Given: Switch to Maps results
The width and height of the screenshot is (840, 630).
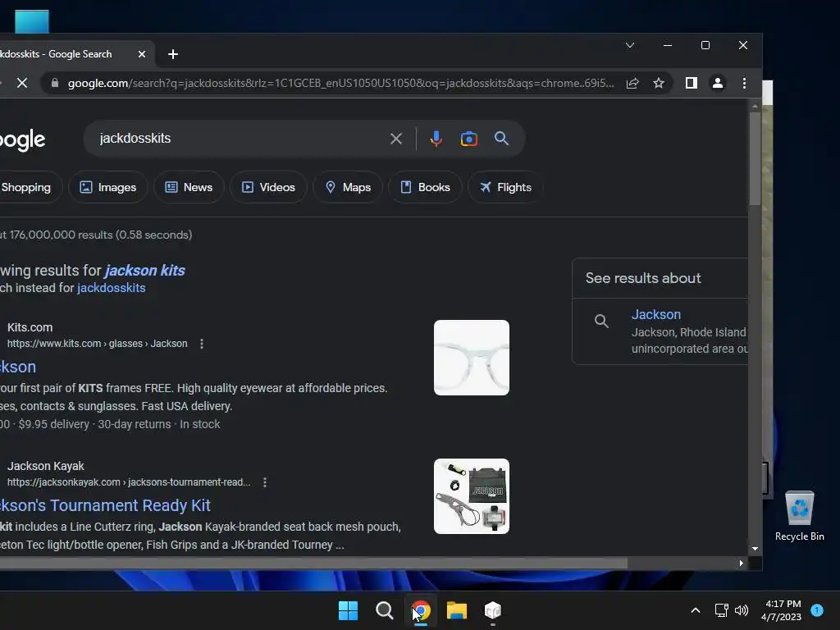Looking at the screenshot, I should [348, 187].
